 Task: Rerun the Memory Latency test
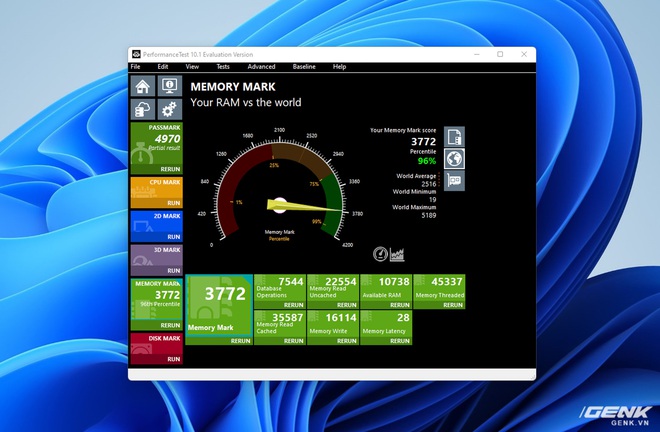(x=399, y=341)
